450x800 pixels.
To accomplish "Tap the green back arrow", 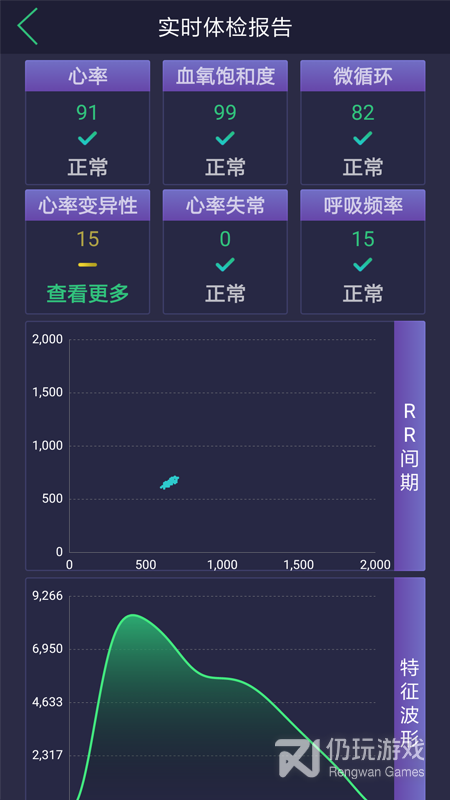I will click(28, 27).
